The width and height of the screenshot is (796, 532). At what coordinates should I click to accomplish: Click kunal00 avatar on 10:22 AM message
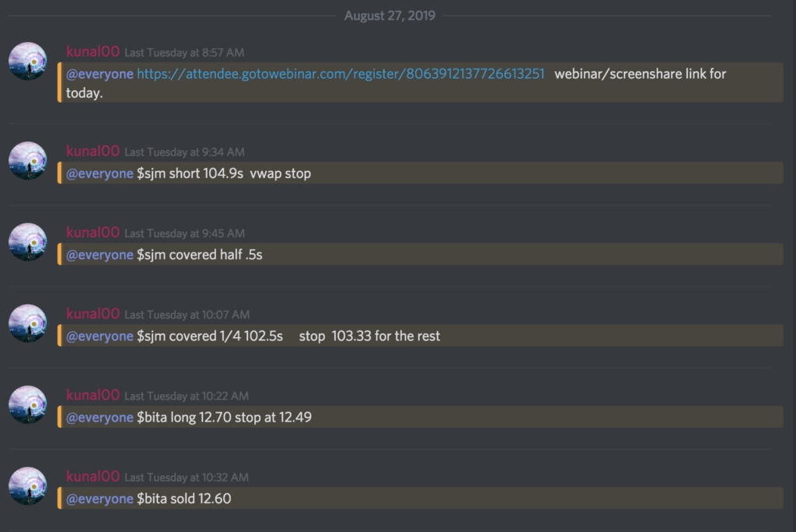tap(28, 404)
